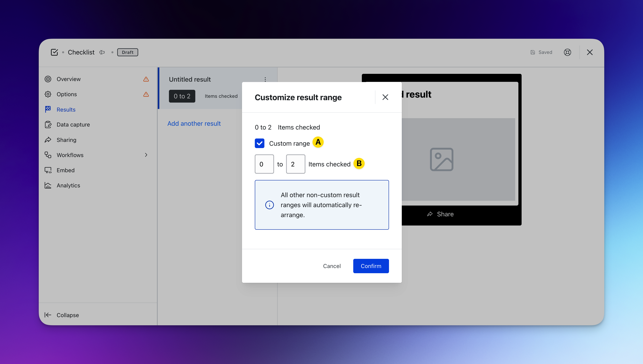Screen dimensions: 643x364
Task: Expand the Workflows submenu chevron
Action: pyautogui.click(x=146, y=155)
